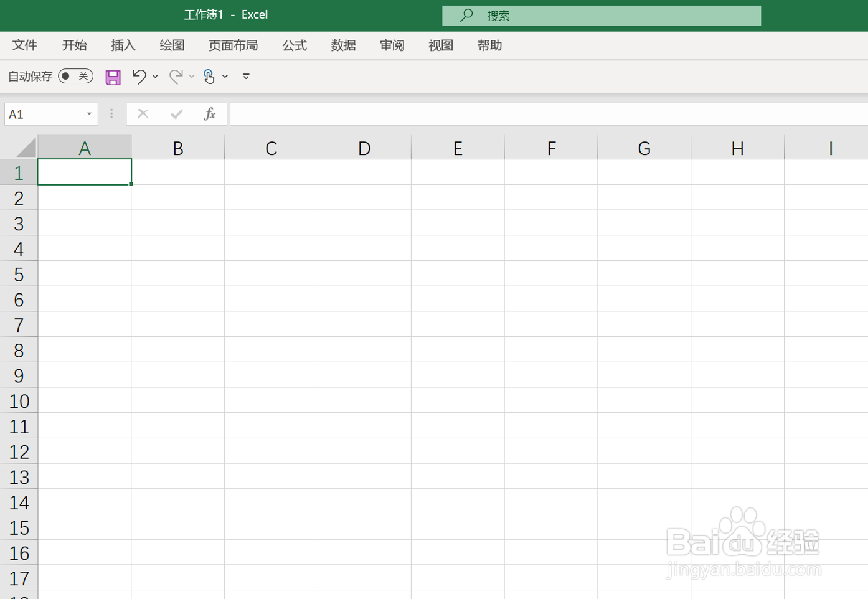Select row 3 header
Screen dimensions: 868x599
pyautogui.click(x=19, y=223)
